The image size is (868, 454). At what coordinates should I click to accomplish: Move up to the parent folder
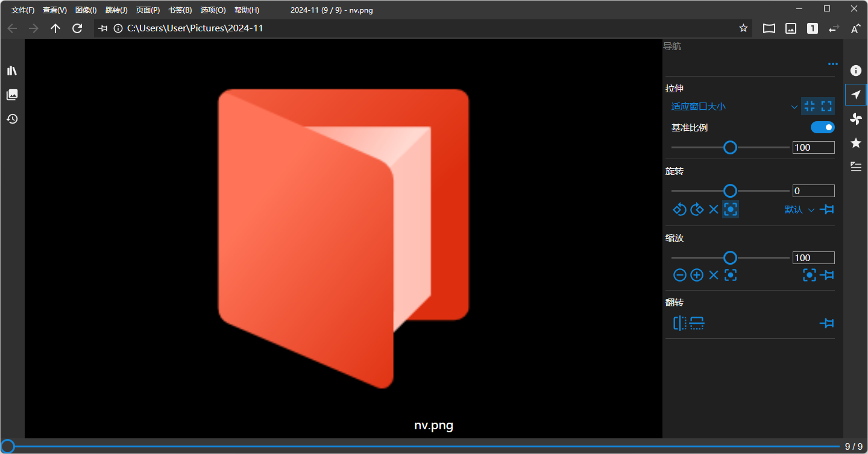click(x=55, y=28)
